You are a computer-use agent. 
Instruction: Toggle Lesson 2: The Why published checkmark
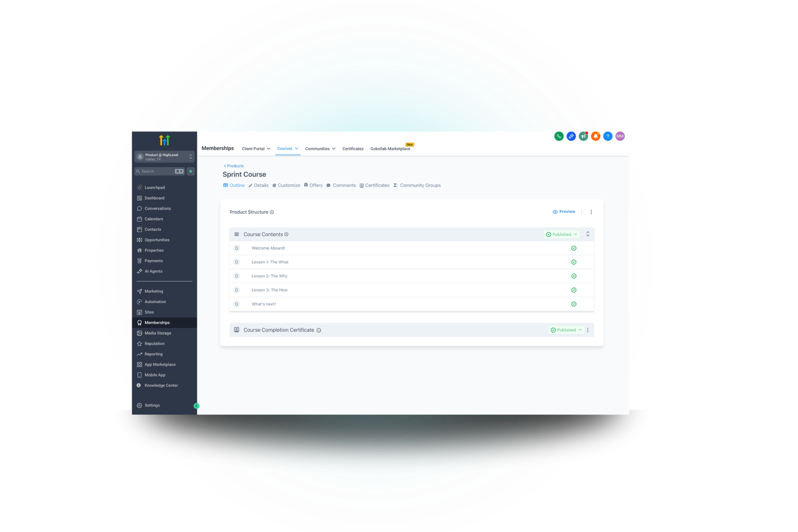point(574,276)
